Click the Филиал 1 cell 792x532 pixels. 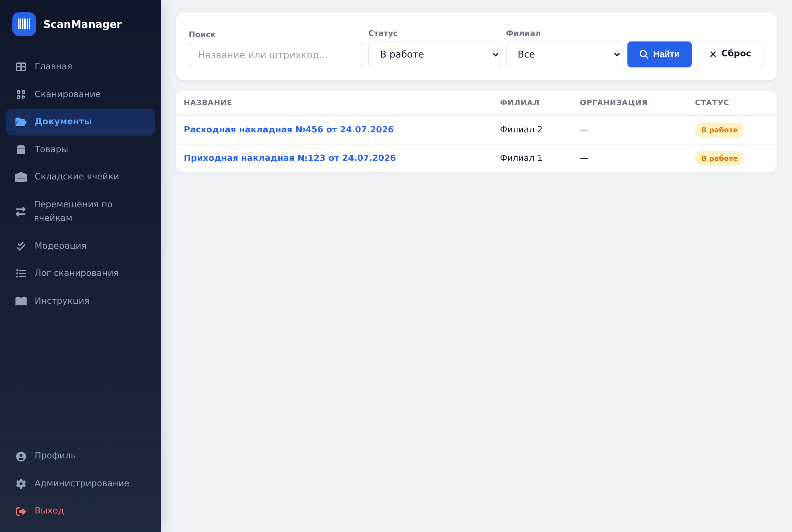521,158
